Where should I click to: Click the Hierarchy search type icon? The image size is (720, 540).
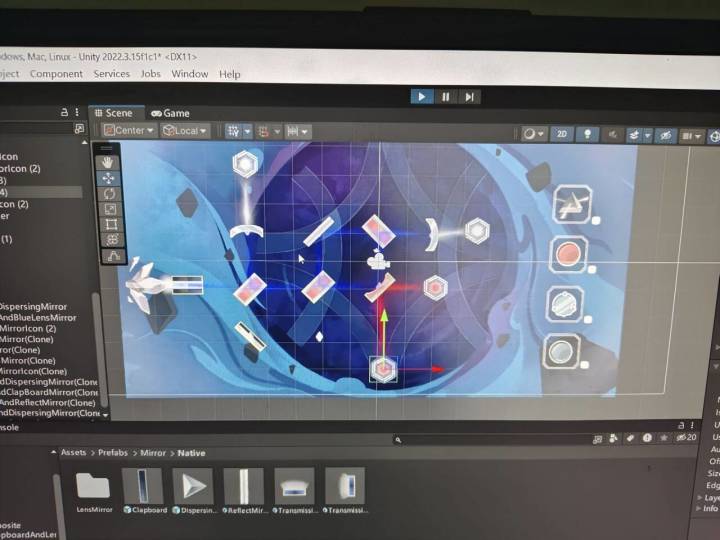pos(79,129)
